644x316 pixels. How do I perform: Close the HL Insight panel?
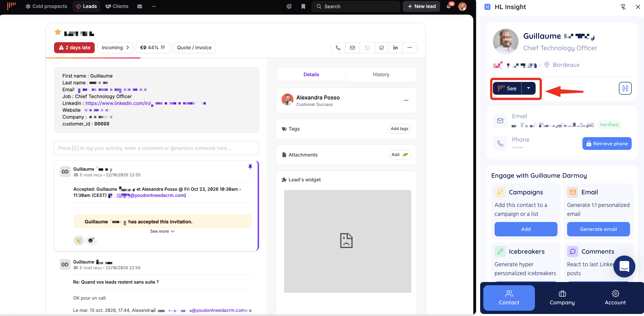tap(638, 7)
